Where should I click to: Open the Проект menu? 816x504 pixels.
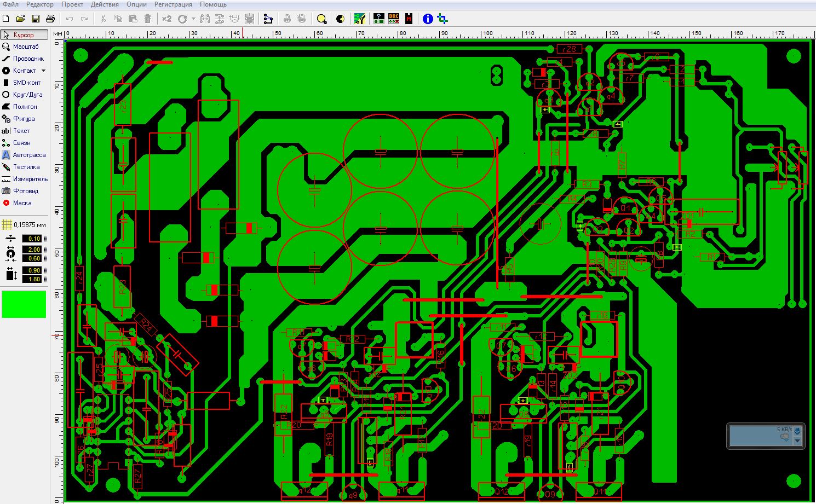pyautogui.click(x=72, y=4)
